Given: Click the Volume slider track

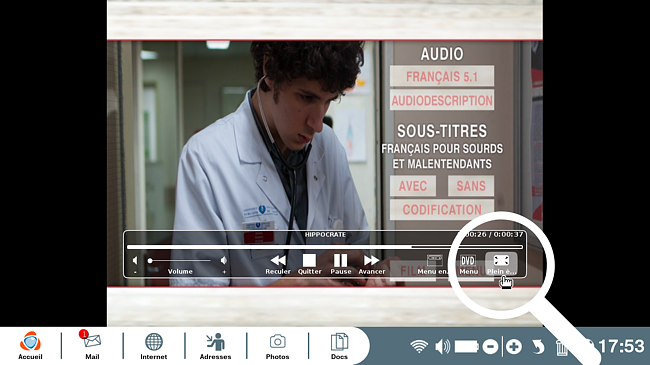Looking at the screenshot, I should [x=179, y=260].
